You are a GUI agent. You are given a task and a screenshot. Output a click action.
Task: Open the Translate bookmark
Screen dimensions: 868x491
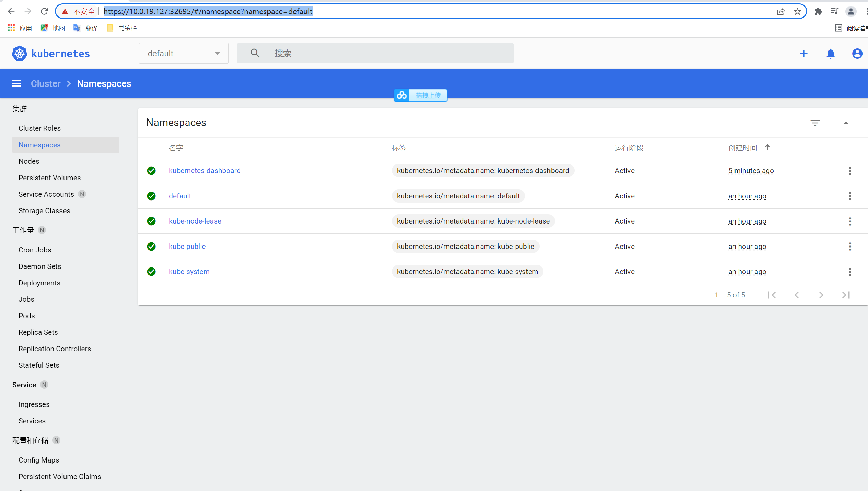coord(86,28)
